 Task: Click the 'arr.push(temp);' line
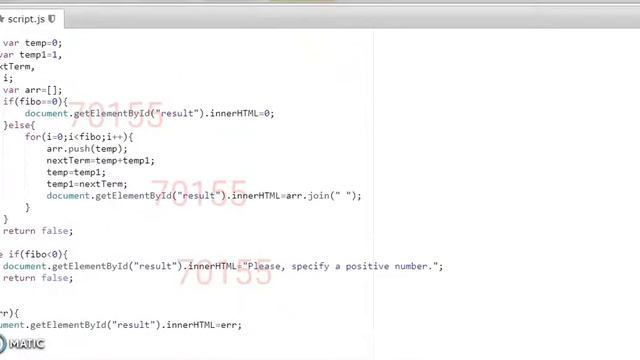[87, 149]
